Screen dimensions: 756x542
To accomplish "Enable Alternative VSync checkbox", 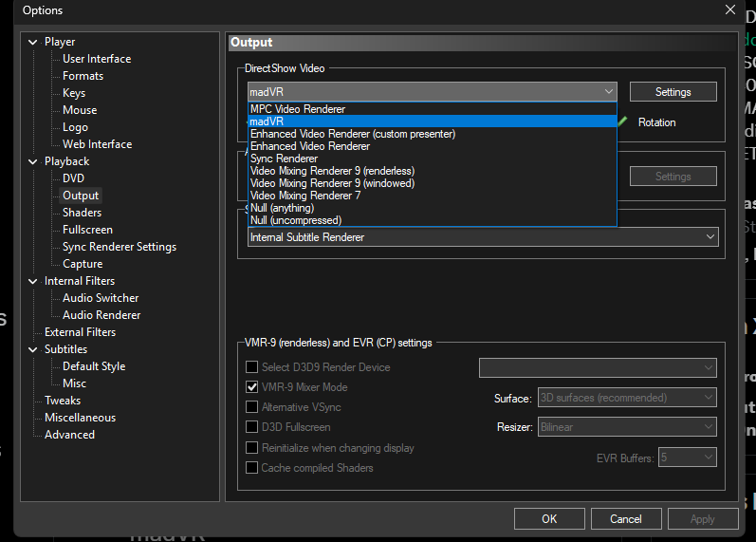I will tap(251, 407).
